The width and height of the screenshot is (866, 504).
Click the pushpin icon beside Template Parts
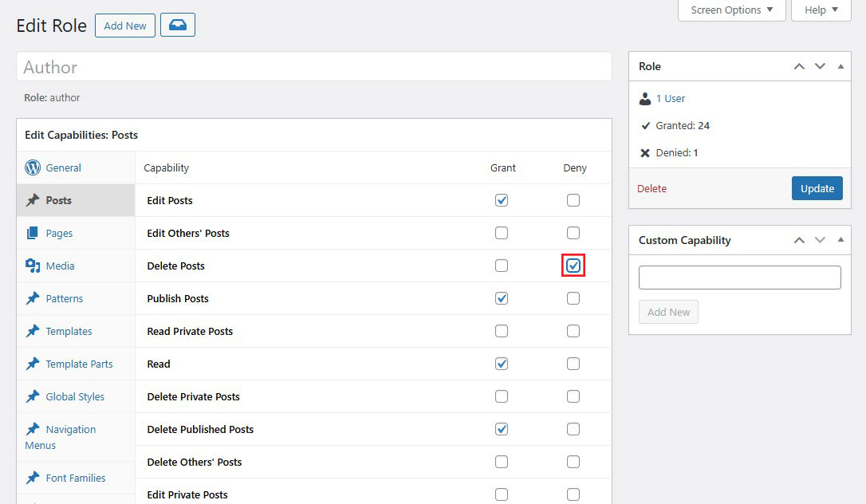tap(33, 363)
